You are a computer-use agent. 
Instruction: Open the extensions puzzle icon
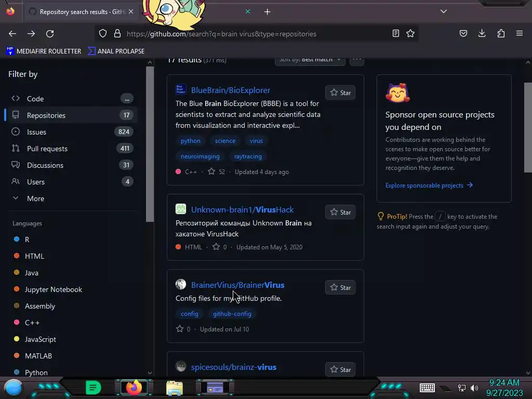(501, 33)
